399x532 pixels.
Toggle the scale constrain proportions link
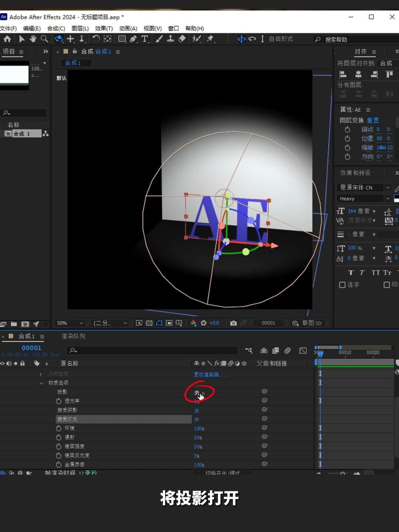pos(382,147)
